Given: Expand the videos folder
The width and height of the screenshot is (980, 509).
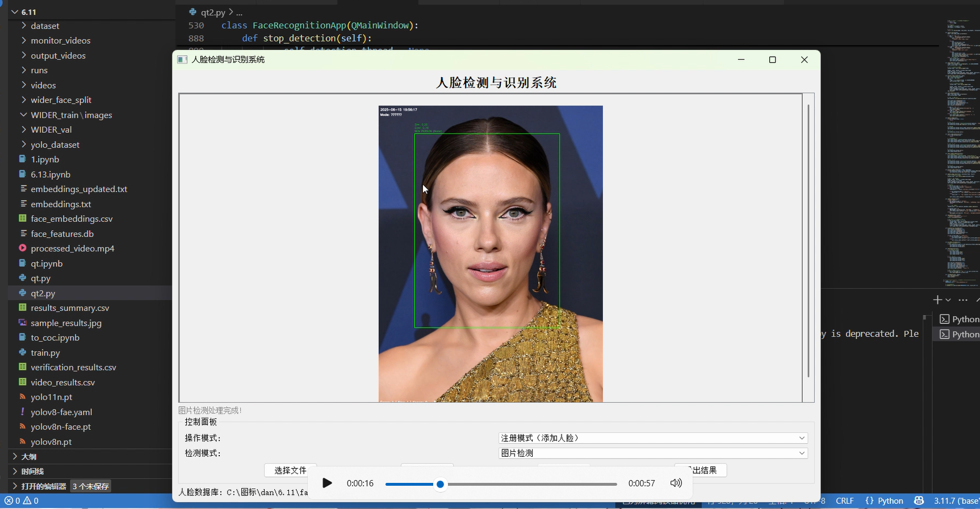Looking at the screenshot, I should 24,85.
